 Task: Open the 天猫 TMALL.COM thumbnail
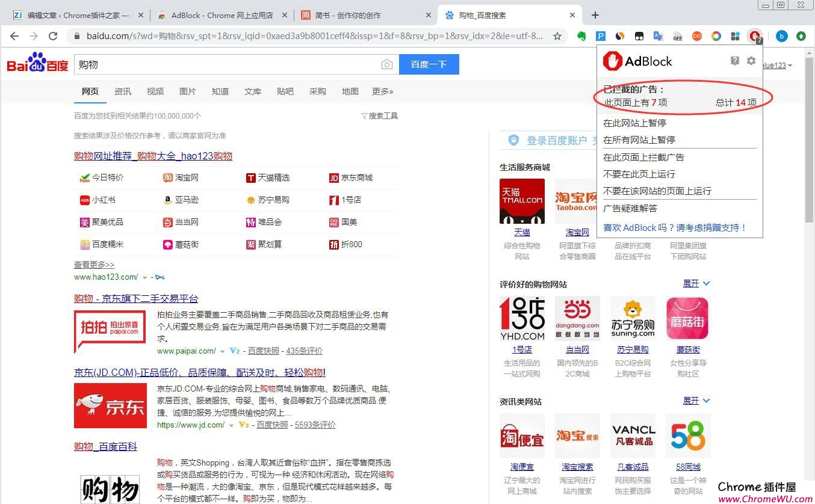tap(522, 201)
